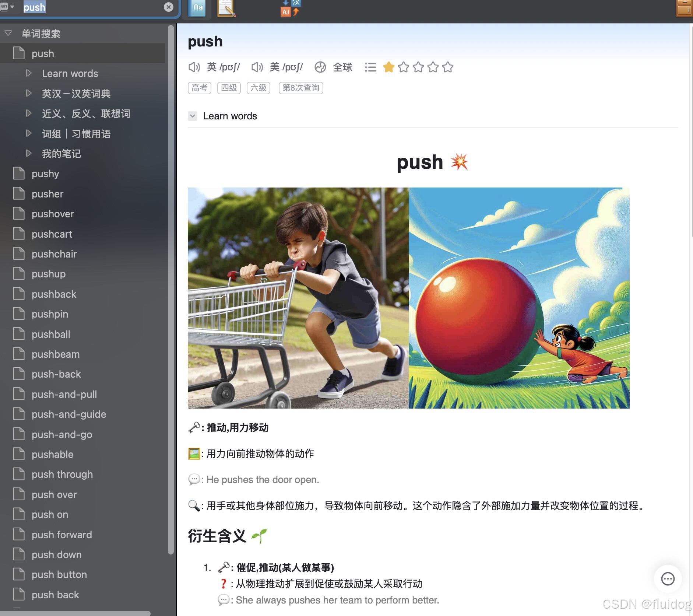Click the 高考 tag
693x616 pixels.
[x=200, y=88]
